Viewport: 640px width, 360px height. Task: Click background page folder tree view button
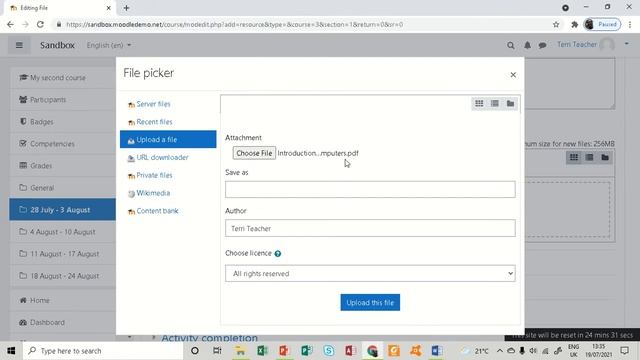tap(605, 158)
